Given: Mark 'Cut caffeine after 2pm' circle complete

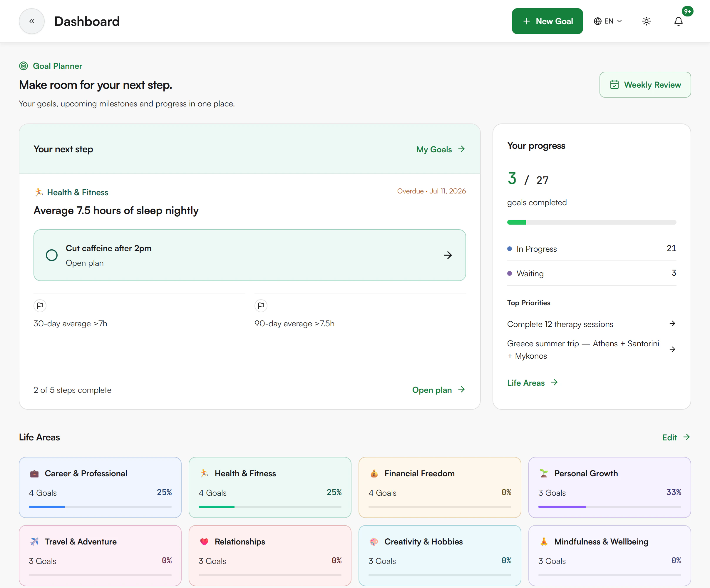Looking at the screenshot, I should (52, 255).
